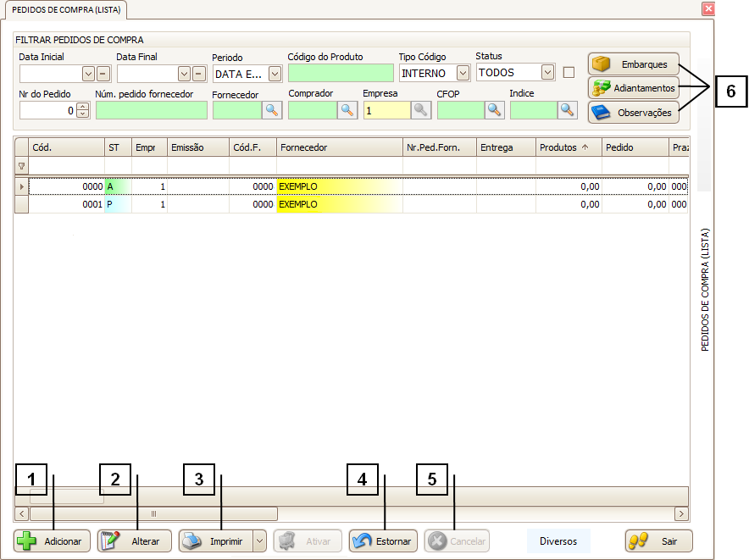Expand the Periodo dropdown

tap(275, 74)
